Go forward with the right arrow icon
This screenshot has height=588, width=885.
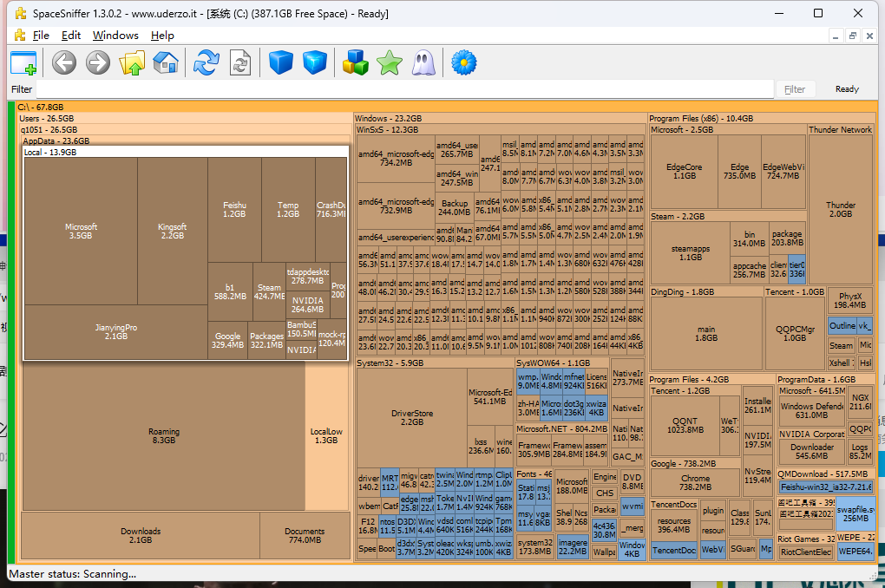coord(98,62)
